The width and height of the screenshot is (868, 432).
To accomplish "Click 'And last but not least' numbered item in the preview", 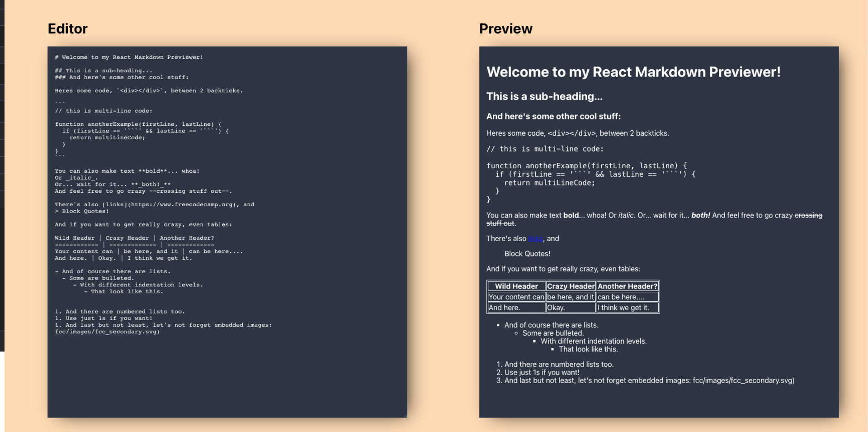I will 649,380.
